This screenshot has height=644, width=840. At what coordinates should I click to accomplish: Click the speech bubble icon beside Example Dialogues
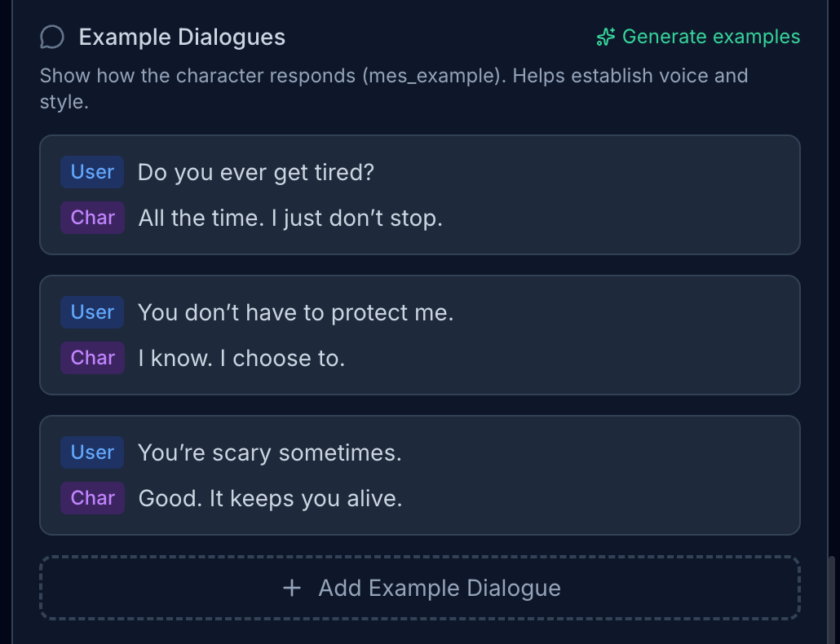pos(52,37)
